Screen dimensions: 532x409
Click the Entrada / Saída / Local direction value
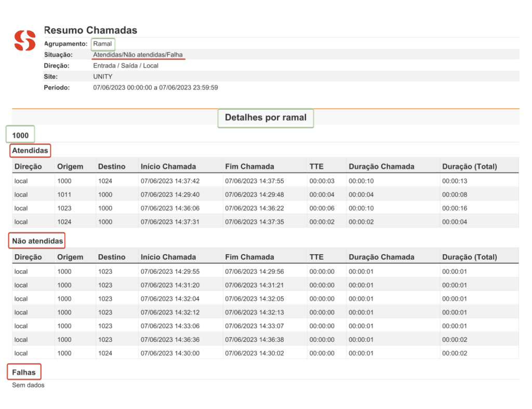tap(126, 65)
